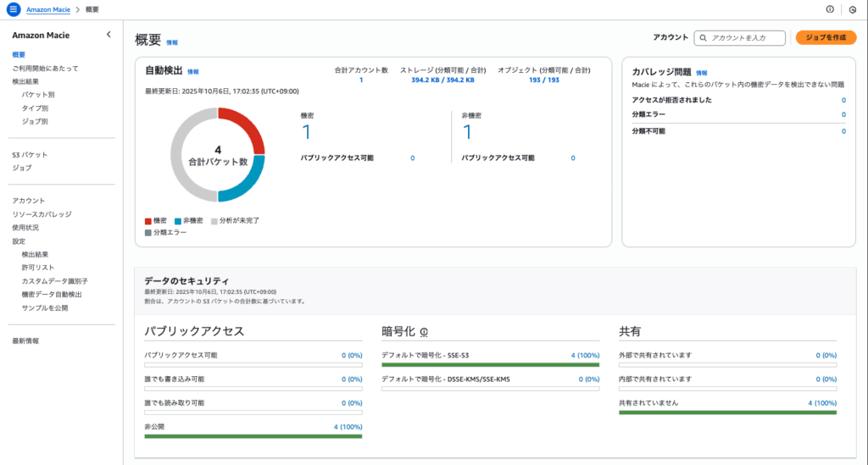Open バケット別 under 検出結果

point(38,95)
